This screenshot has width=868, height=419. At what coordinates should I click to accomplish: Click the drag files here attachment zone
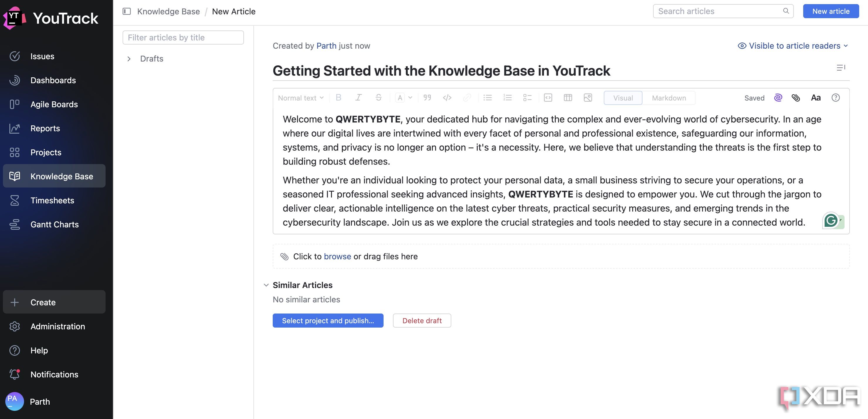561,256
